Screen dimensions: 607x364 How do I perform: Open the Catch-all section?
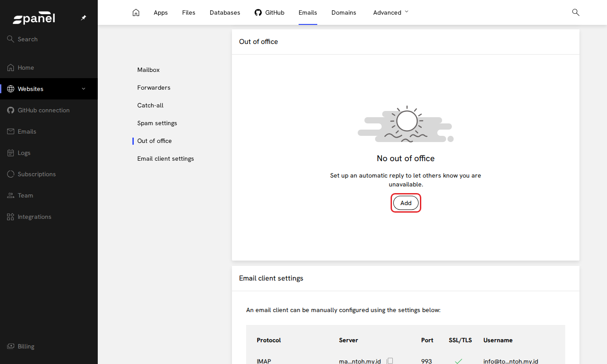tap(150, 105)
